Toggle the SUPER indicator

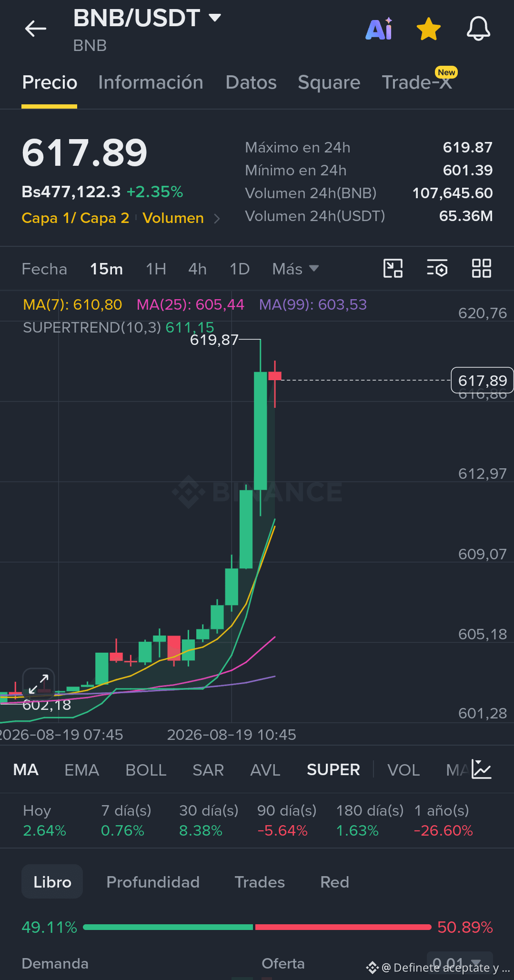click(x=333, y=769)
